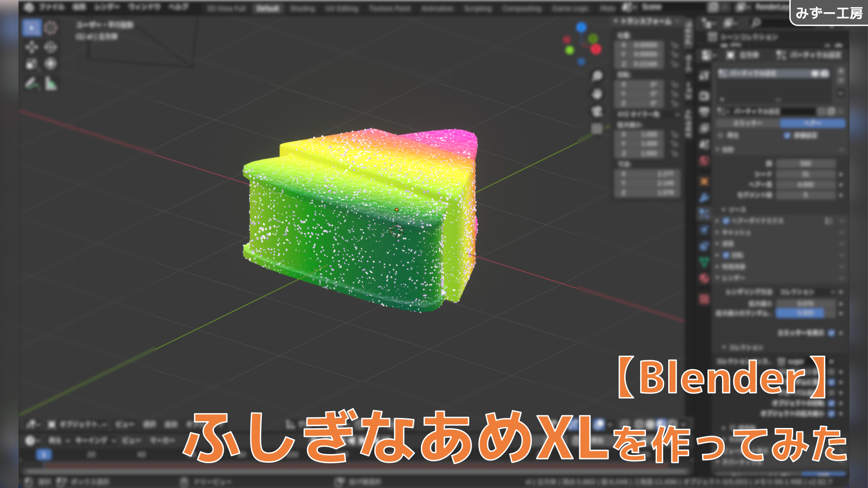868x488 pixels.
Task: Toggle Scale Z lock icon in Transform panel
Action: 674,154
